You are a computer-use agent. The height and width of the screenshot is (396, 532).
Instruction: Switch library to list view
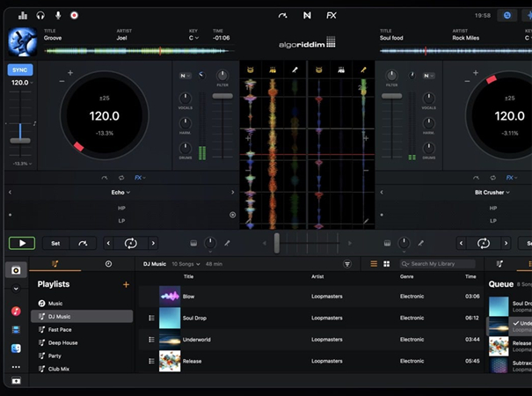click(x=374, y=264)
